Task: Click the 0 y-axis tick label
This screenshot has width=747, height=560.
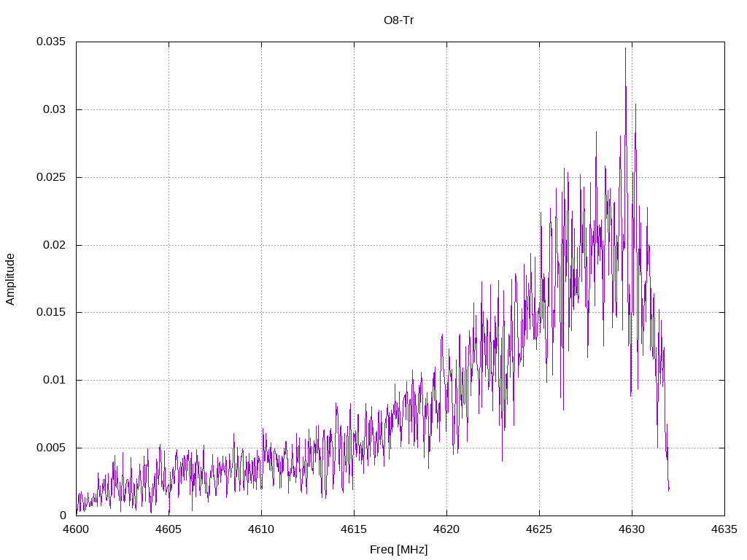Action: [x=63, y=516]
